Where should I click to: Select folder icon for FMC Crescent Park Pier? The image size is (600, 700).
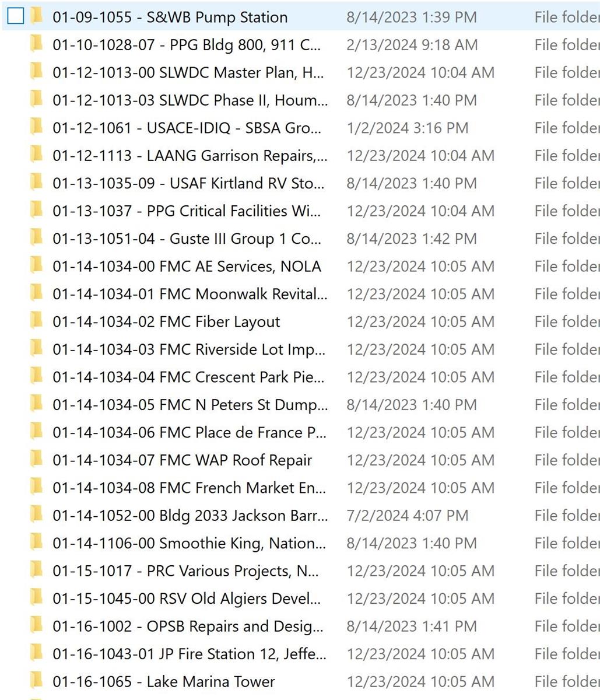point(37,377)
